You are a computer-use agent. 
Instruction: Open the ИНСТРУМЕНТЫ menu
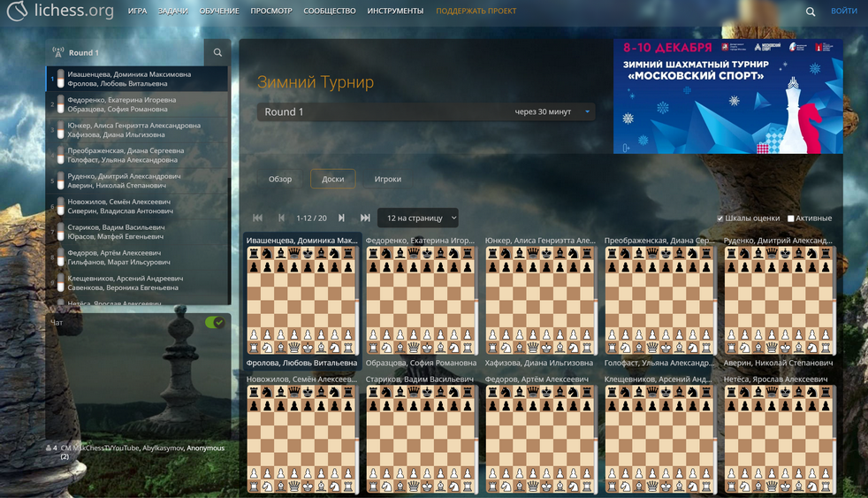click(394, 11)
